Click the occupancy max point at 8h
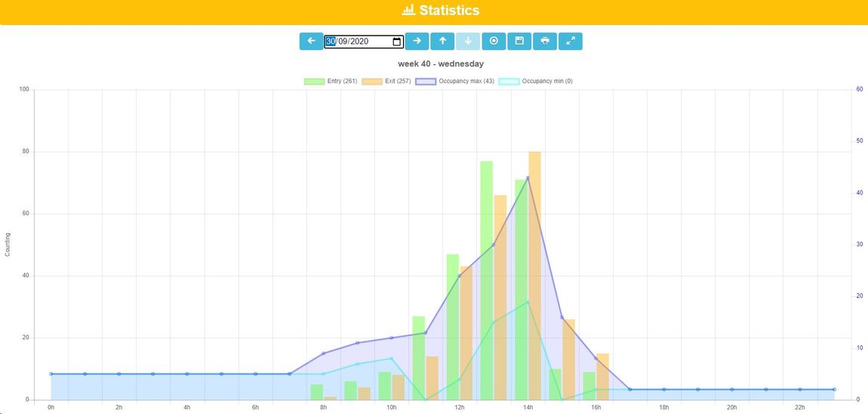Screen dimensions: 868x414 click(x=323, y=353)
